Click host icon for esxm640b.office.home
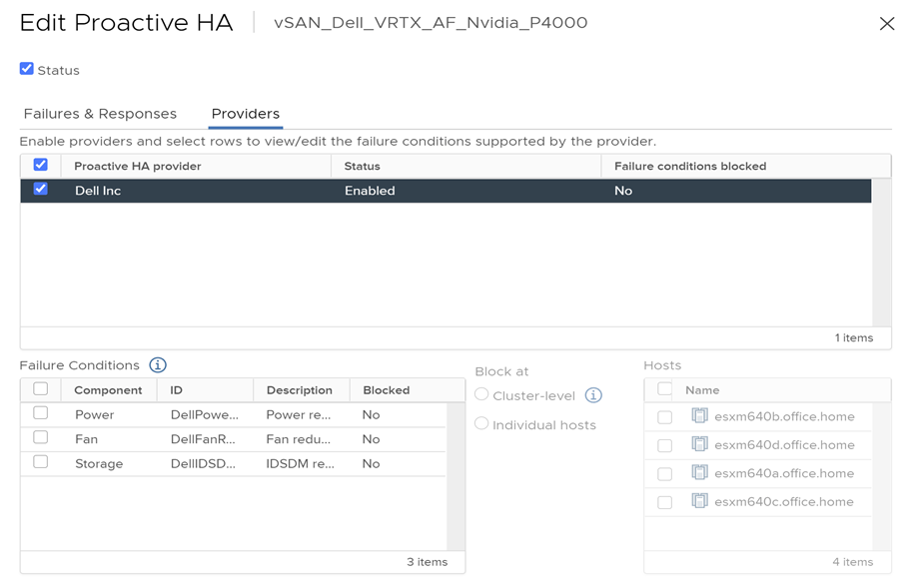 (x=699, y=415)
